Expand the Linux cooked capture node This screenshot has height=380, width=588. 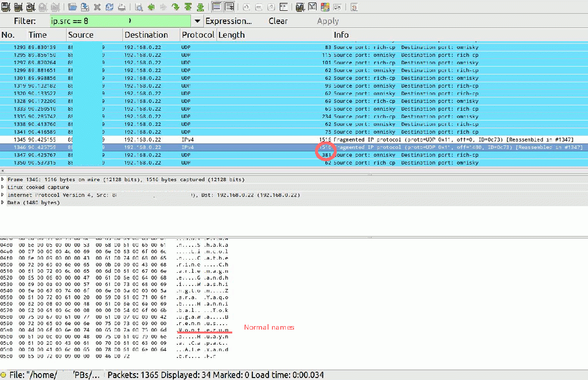pyautogui.click(x=3, y=187)
